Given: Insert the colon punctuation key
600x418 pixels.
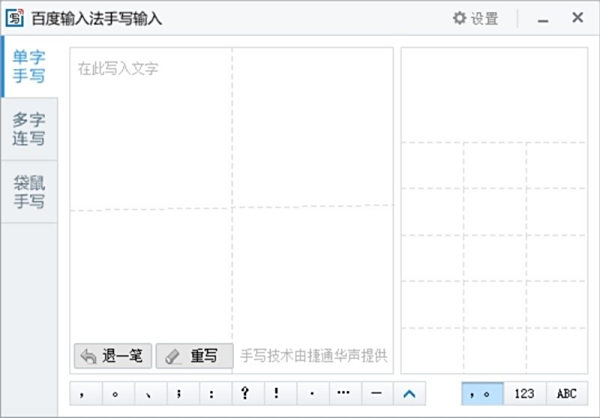Looking at the screenshot, I should click(213, 393).
